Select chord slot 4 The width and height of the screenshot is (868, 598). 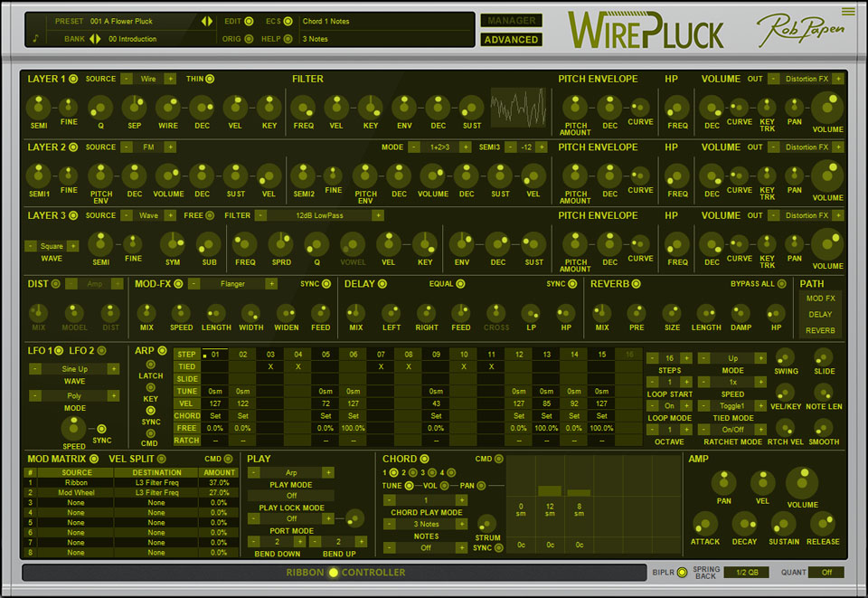coord(451,472)
